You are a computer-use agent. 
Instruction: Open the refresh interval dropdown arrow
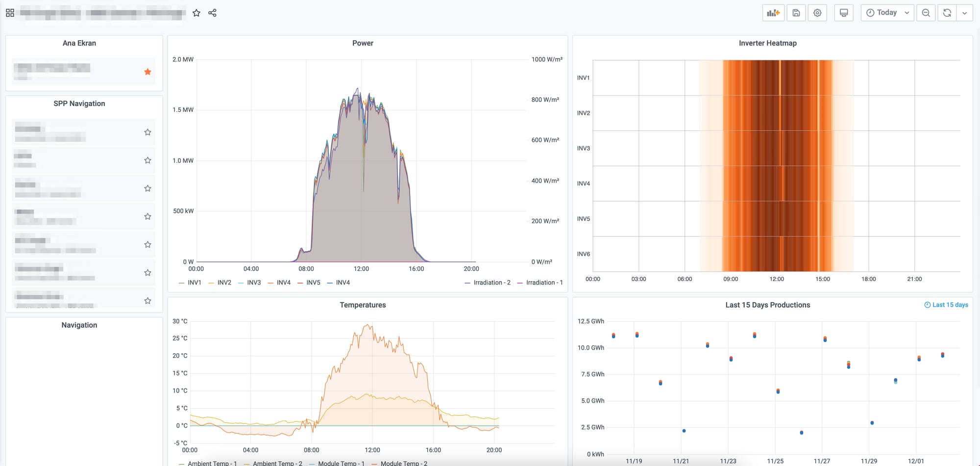964,13
